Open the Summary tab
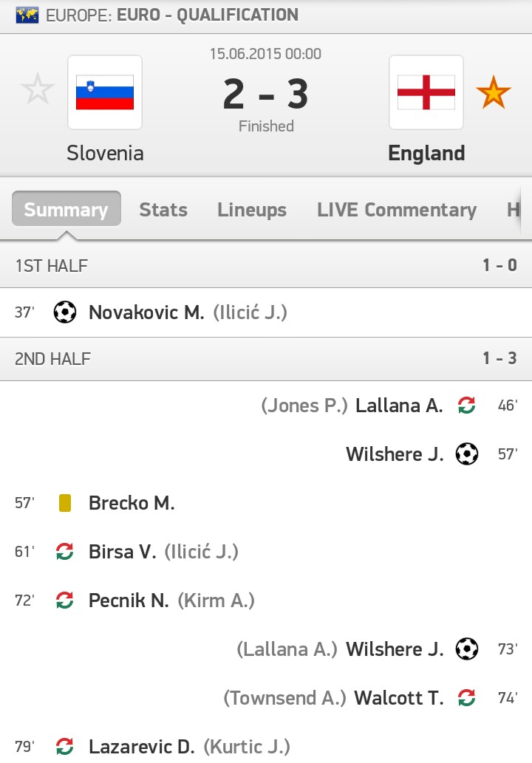 click(x=66, y=210)
